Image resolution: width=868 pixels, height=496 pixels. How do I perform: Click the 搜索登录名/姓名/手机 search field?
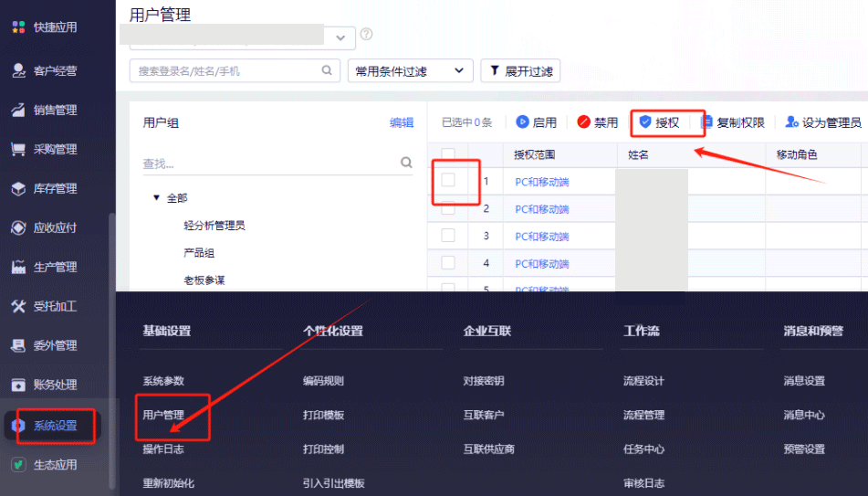235,71
